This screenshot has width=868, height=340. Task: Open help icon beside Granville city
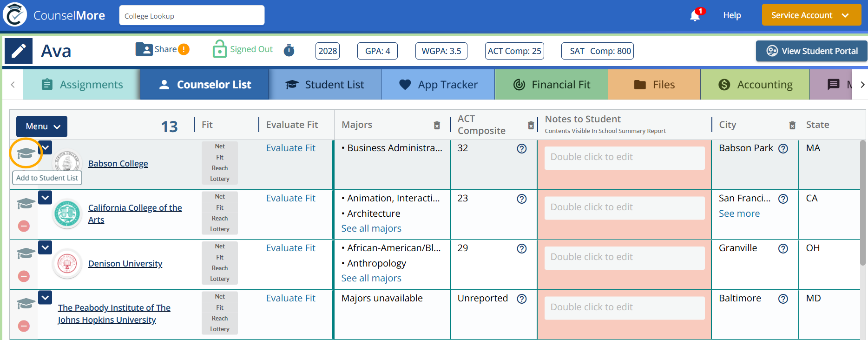[x=783, y=248]
